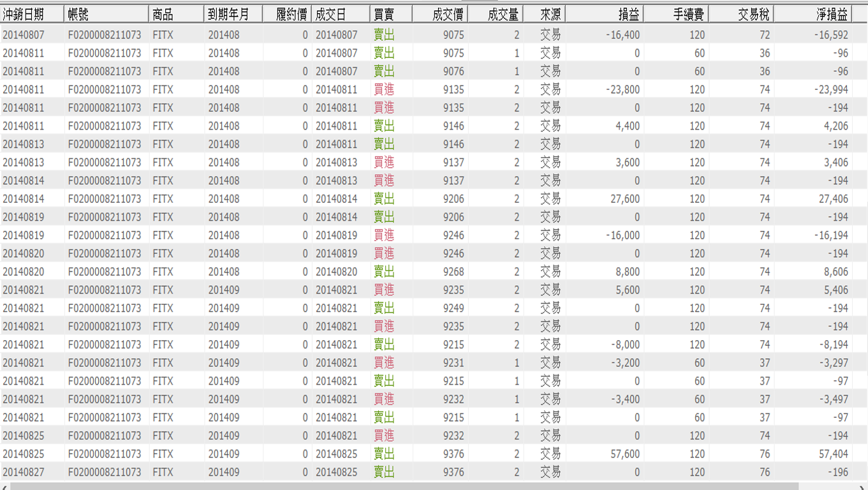Select 沖銷日期 cell 20140827
This screenshot has height=490, width=868.
pyautogui.click(x=24, y=472)
